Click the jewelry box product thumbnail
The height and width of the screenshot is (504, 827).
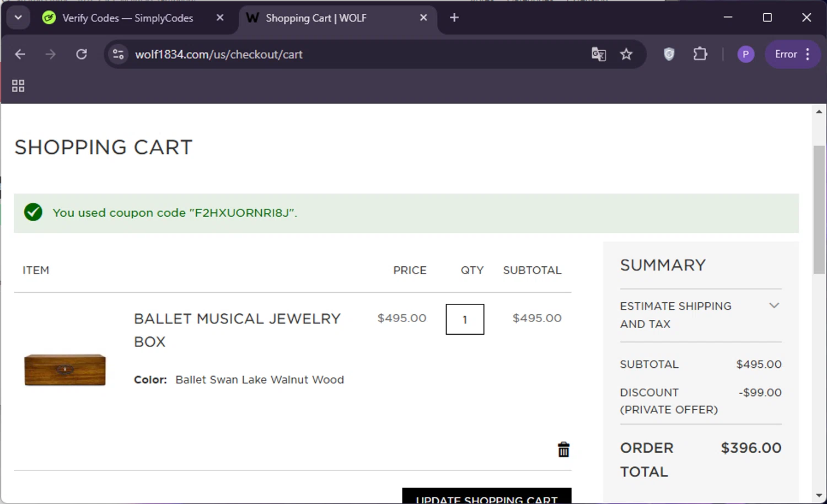coord(65,369)
